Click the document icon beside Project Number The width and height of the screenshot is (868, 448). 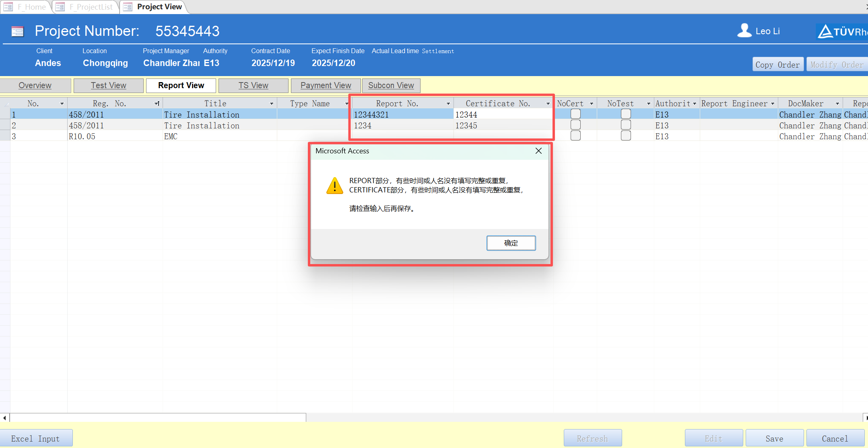coord(17,31)
